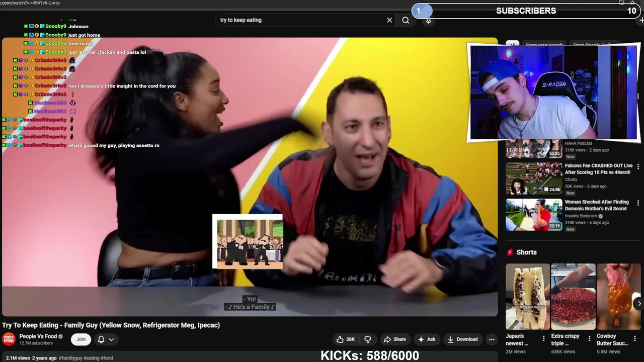Select the 'From your search' filter chip
This screenshot has height=362, width=644.
[544, 45]
